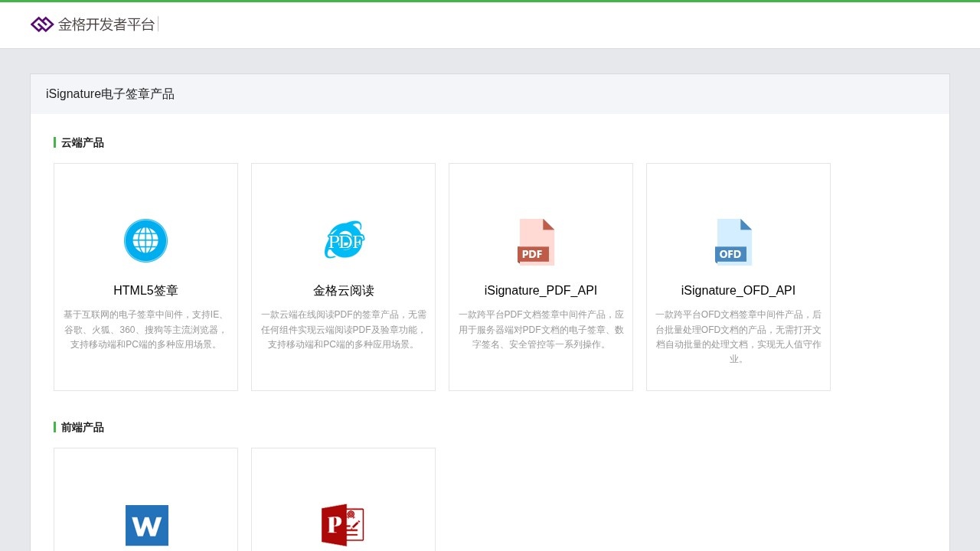The width and height of the screenshot is (980, 551).
Task: Click the green bar beside 云端产品
Action: pos(54,142)
